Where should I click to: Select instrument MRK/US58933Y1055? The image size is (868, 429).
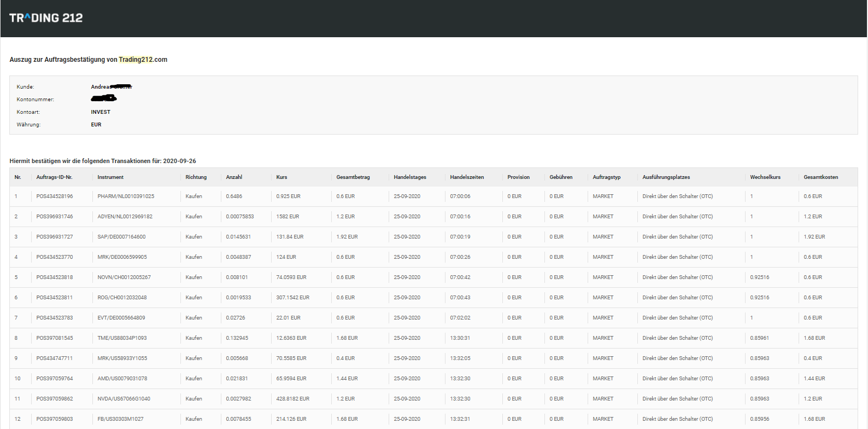pyautogui.click(x=122, y=358)
